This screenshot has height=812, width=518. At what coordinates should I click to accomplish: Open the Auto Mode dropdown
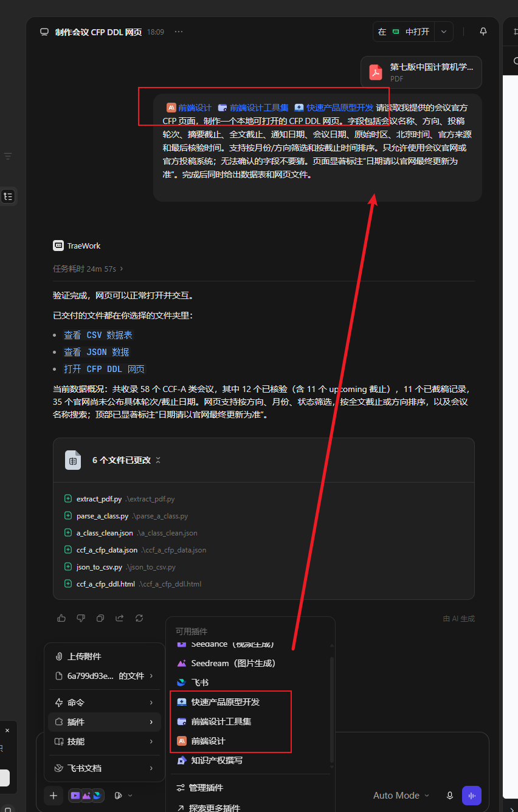(x=401, y=795)
